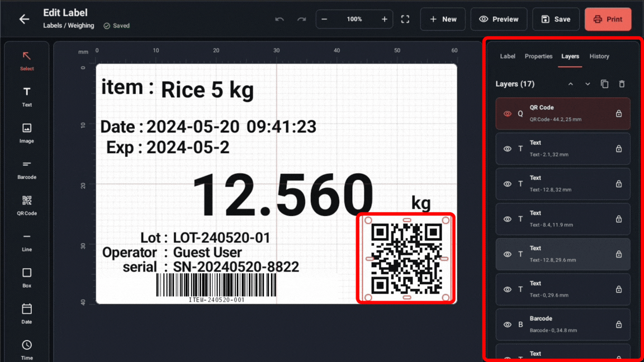Print the label
Viewport: 644px width, 362px height.
coord(608,20)
